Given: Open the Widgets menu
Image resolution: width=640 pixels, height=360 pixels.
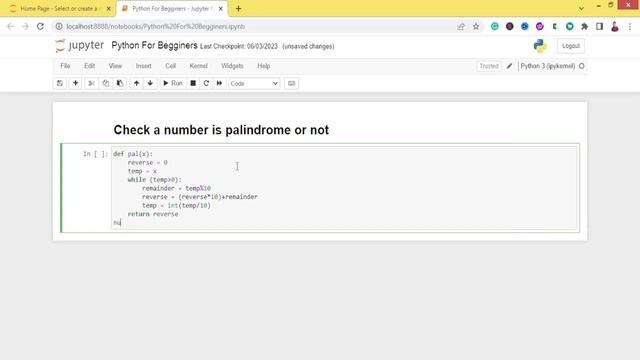Looking at the screenshot, I should (x=232, y=66).
